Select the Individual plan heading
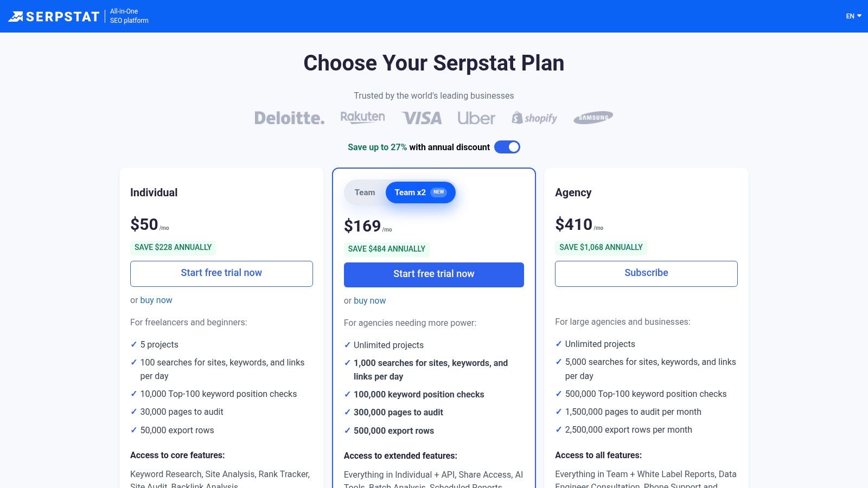The width and height of the screenshot is (868, 488). 154,192
